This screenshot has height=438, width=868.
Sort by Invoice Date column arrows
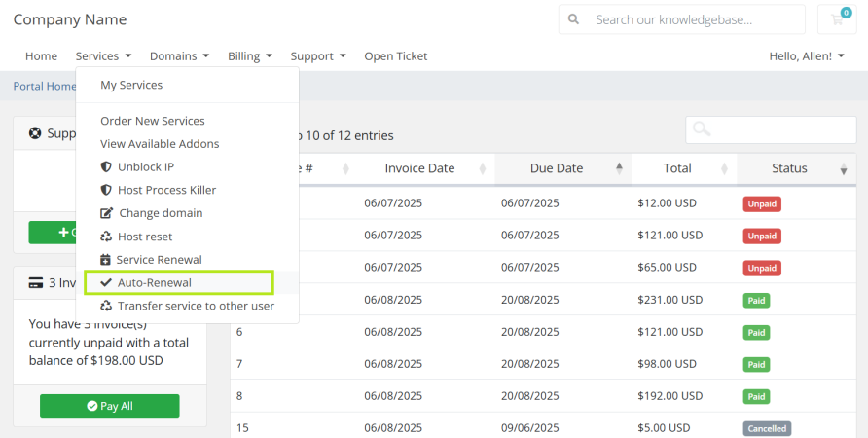tap(482, 168)
